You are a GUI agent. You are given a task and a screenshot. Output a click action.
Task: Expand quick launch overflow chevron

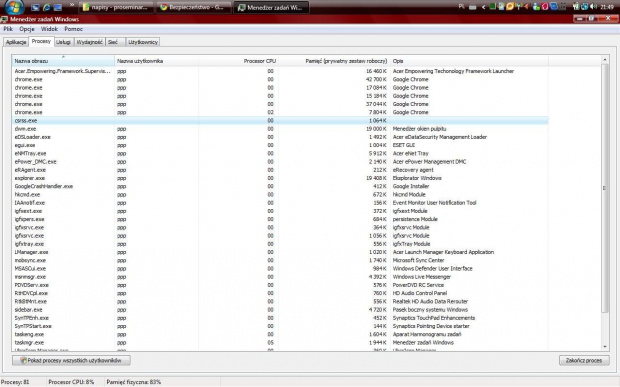pyautogui.click(x=72, y=5)
